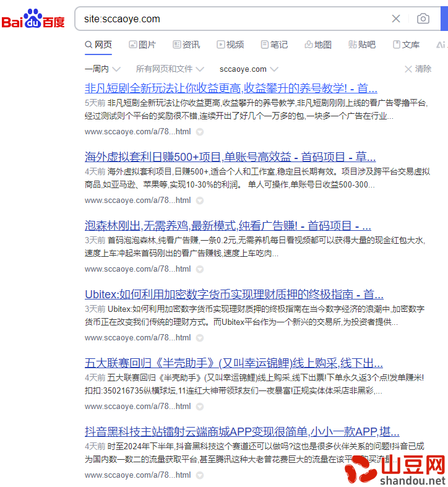Open the 海外虚拟套利 result link
Screen dimensions: 448x487
click(x=230, y=157)
